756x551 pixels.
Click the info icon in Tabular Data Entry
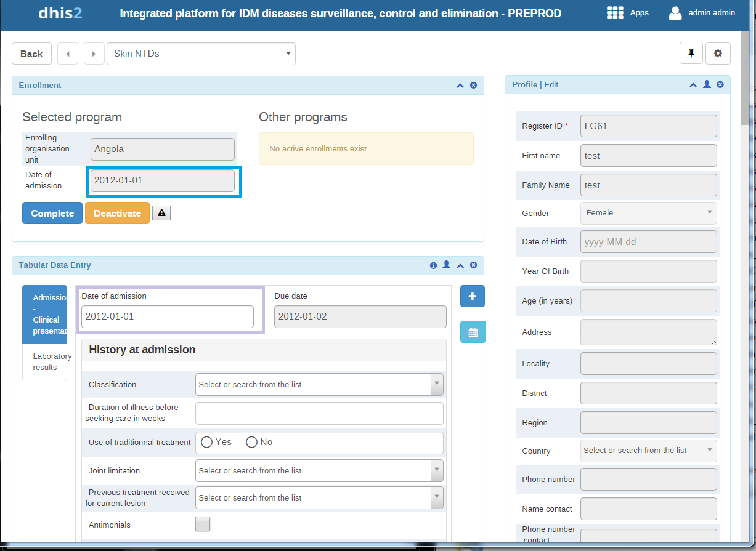tap(433, 265)
